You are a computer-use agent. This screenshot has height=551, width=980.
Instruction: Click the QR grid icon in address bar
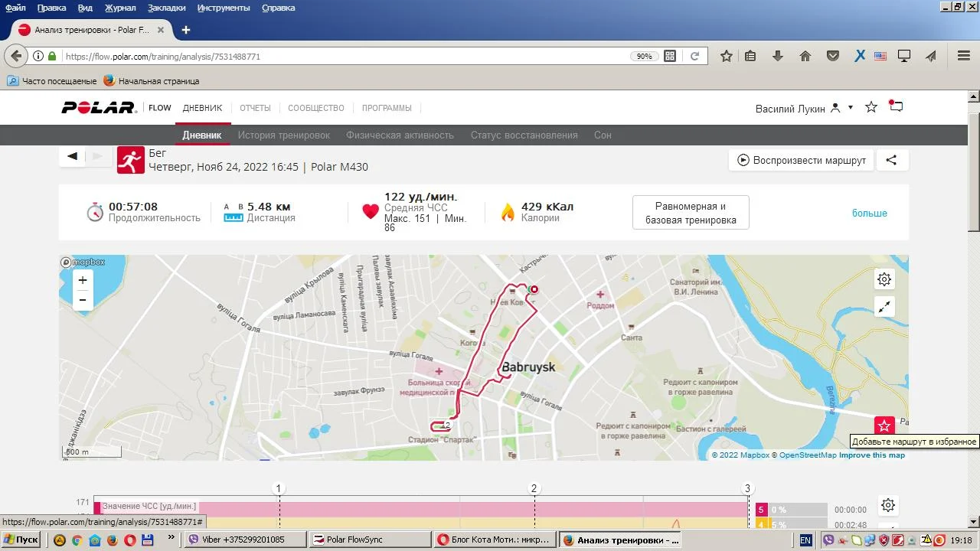point(670,56)
